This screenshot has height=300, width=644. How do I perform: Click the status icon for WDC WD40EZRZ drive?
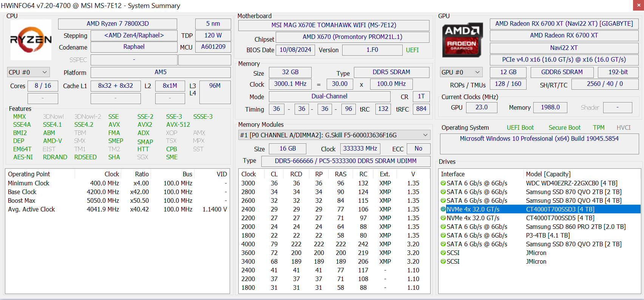(443, 183)
